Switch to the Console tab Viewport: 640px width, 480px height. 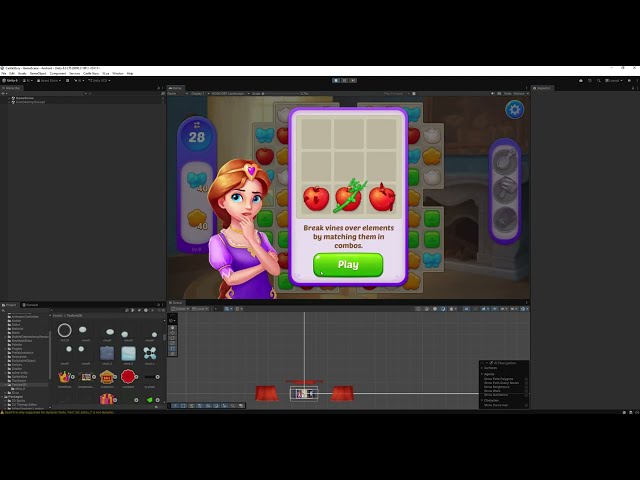[30, 305]
